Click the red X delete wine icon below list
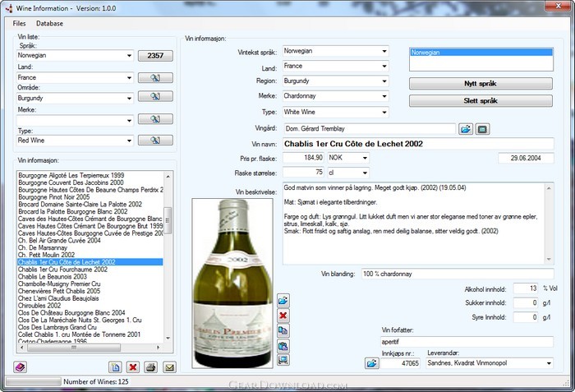This screenshot has height=392, width=575. tap(133, 367)
